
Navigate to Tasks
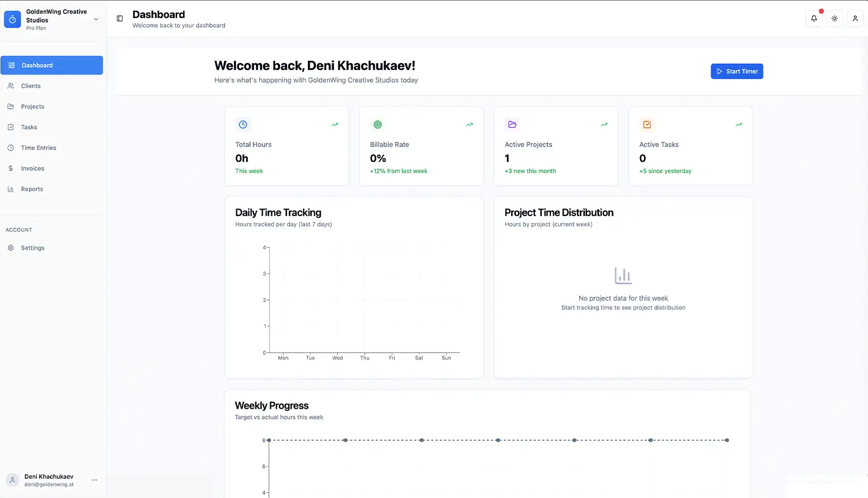pos(29,127)
